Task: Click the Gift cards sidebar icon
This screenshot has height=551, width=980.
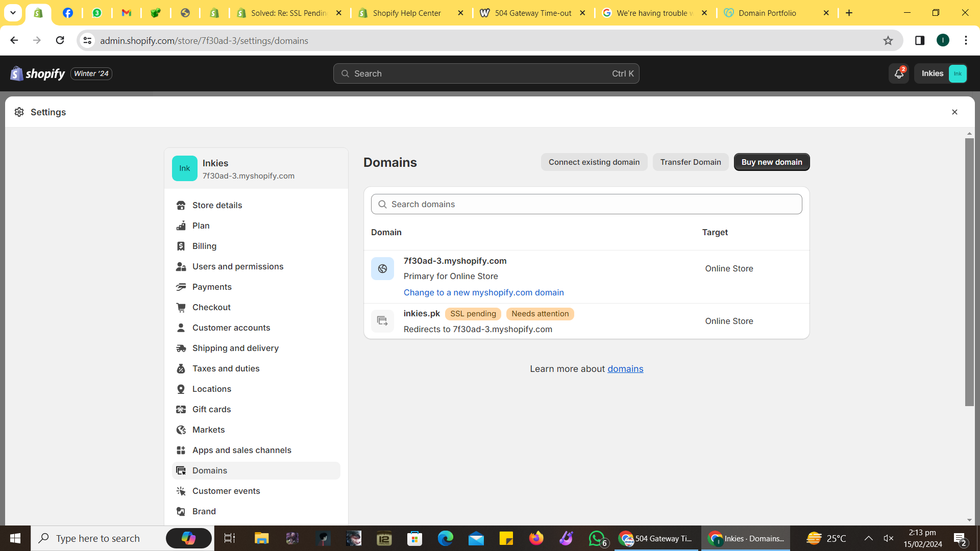Action: pyautogui.click(x=181, y=410)
